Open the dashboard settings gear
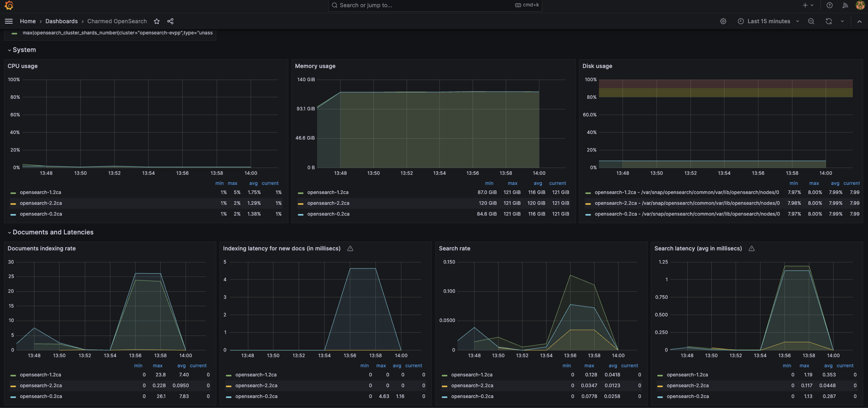 [x=723, y=21]
